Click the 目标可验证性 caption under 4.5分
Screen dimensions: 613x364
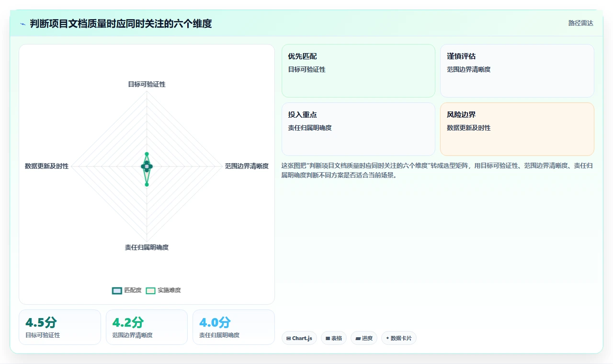(x=43, y=335)
